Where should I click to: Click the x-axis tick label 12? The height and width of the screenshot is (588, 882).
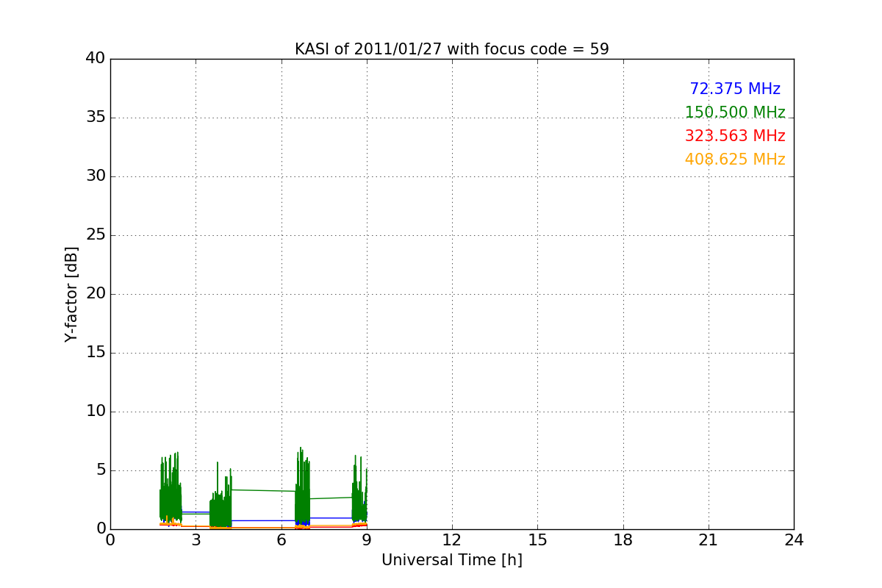452,539
